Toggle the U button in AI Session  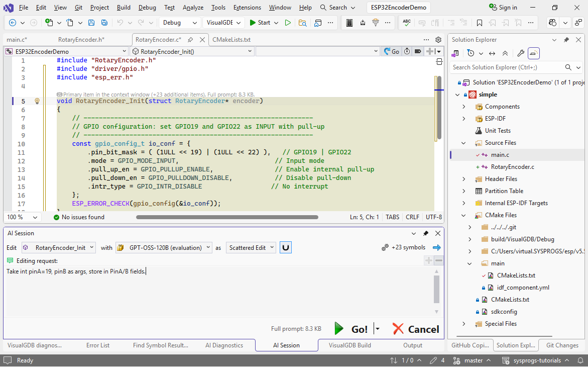286,247
